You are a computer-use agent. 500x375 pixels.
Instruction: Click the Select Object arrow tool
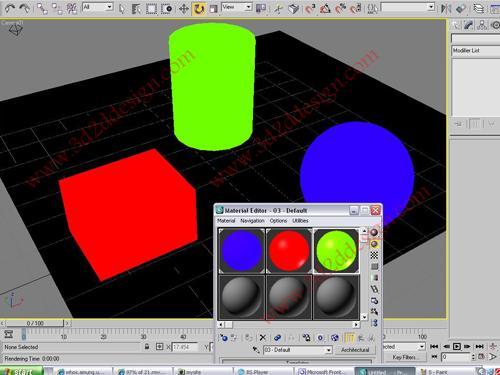coord(122,9)
